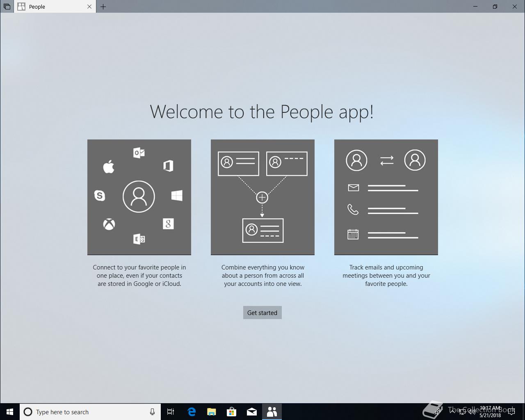Click the 'Connect to your favorite people' description
Viewport: 525px width, 420px height.
139,276
